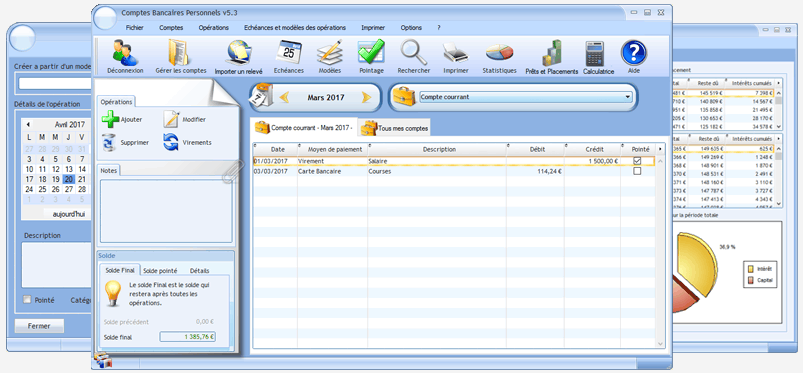
Task: Click the Mars 2017 month label
Action: click(x=326, y=97)
